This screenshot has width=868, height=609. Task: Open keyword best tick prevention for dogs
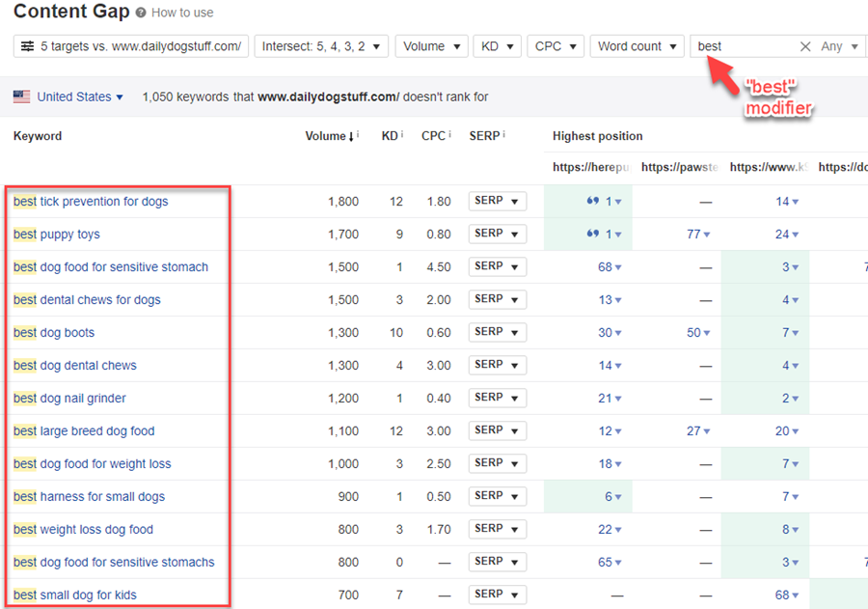pos(91,202)
